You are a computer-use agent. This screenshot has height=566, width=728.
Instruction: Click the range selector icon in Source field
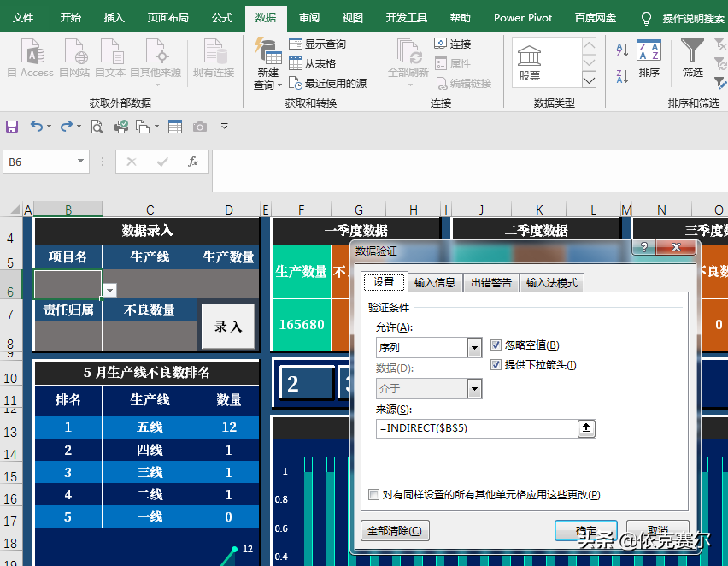point(586,428)
